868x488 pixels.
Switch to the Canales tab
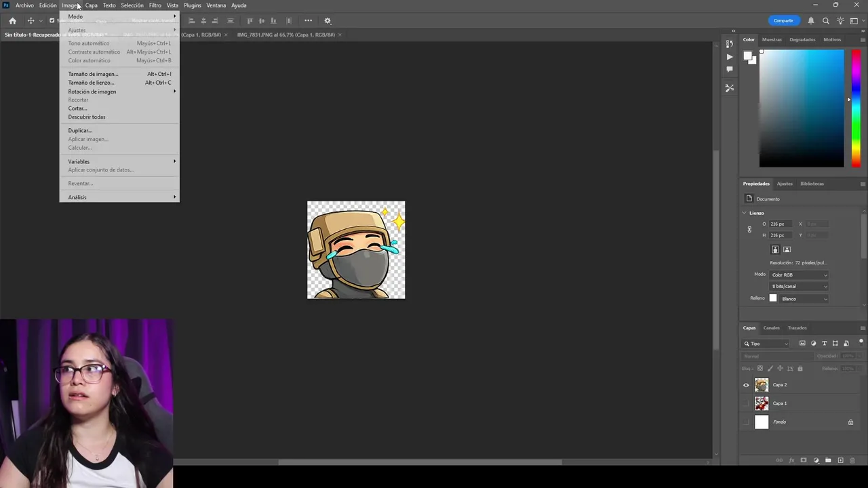click(x=772, y=328)
